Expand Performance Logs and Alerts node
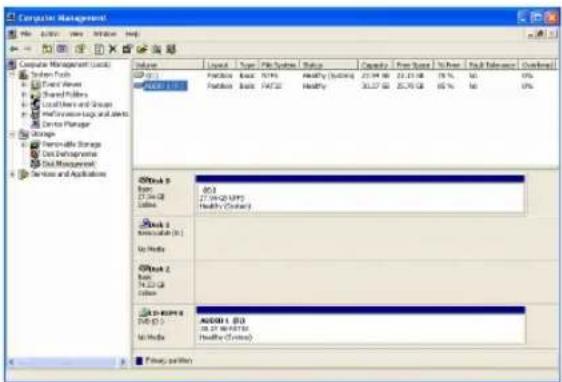This screenshot has width=562, height=382. coord(24,114)
